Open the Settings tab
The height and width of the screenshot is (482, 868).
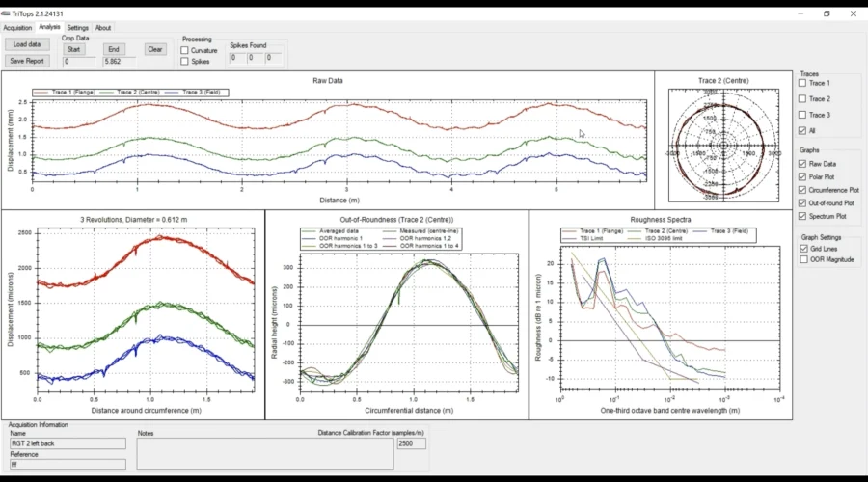click(x=77, y=28)
